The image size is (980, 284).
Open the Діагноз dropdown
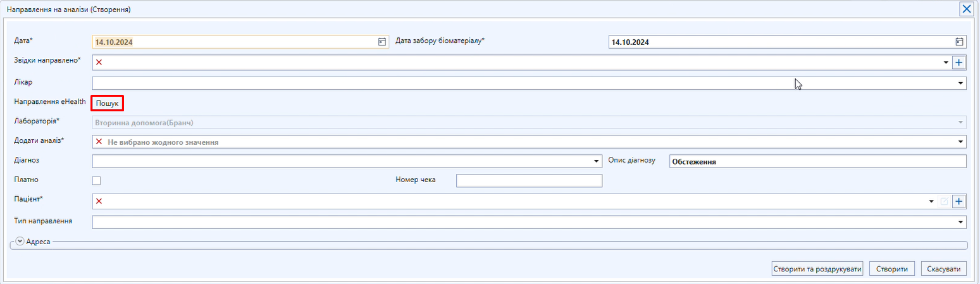click(x=596, y=161)
